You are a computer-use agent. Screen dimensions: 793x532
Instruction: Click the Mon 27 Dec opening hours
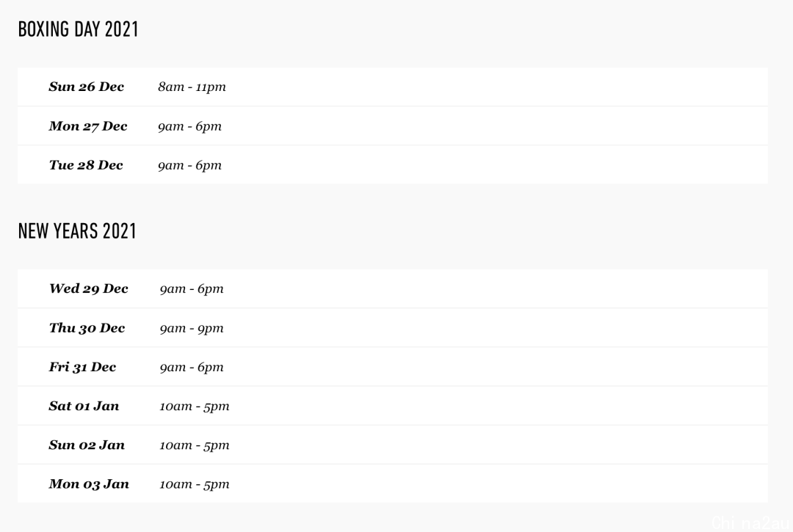click(x=189, y=126)
